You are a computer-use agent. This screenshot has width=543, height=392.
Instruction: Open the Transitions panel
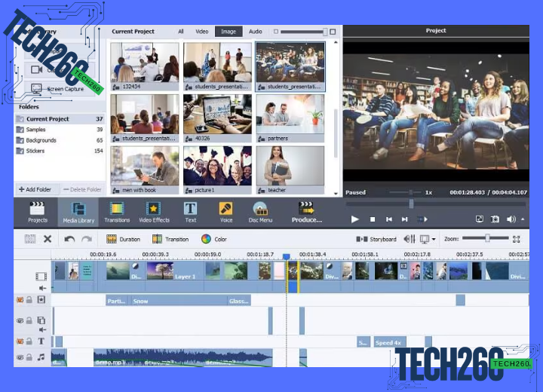(116, 211)
